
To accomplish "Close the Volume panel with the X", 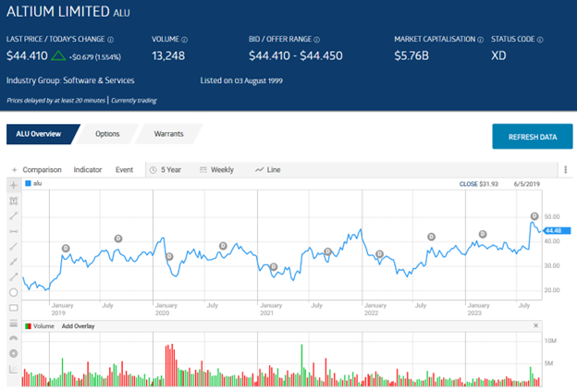I will tap(535, 325).
